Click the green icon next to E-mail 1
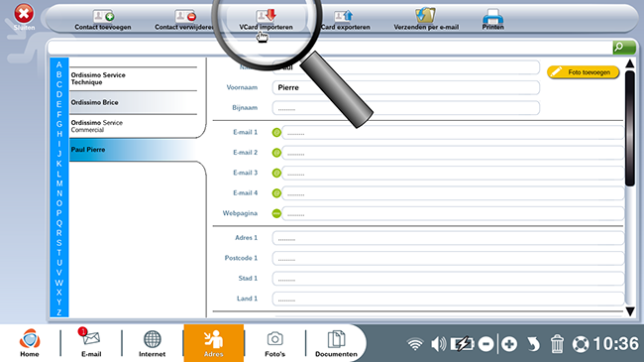Screen dimensions: 644x362 (x=276, y=133)
